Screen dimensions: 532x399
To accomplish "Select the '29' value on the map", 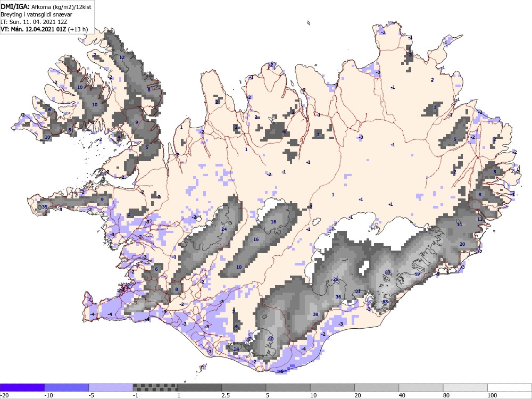I will (x=336, y=279).
